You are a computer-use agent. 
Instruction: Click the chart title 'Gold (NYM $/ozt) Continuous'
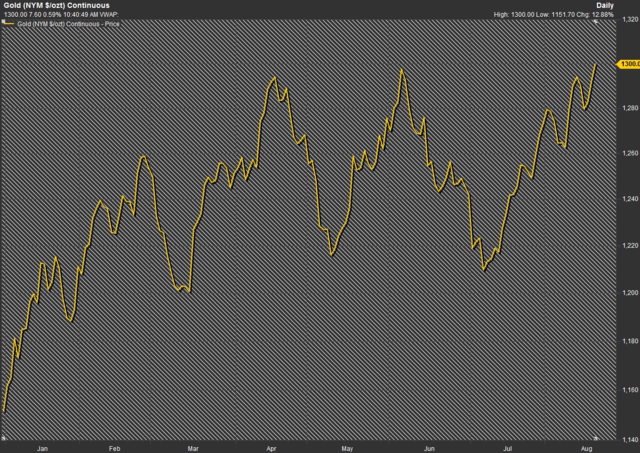click(x=56, y=6)
